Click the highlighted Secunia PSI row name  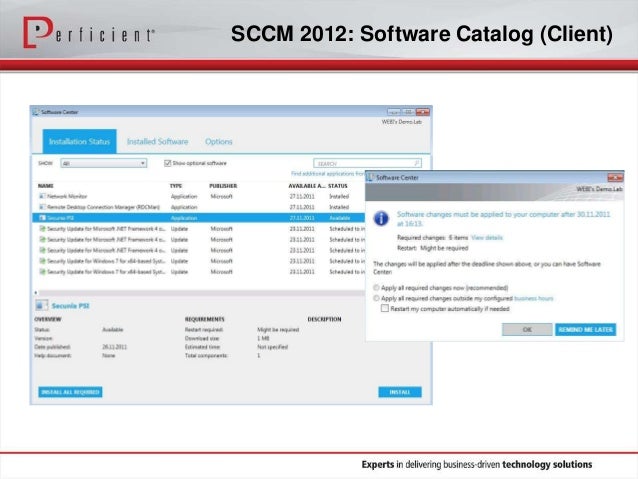61,218
